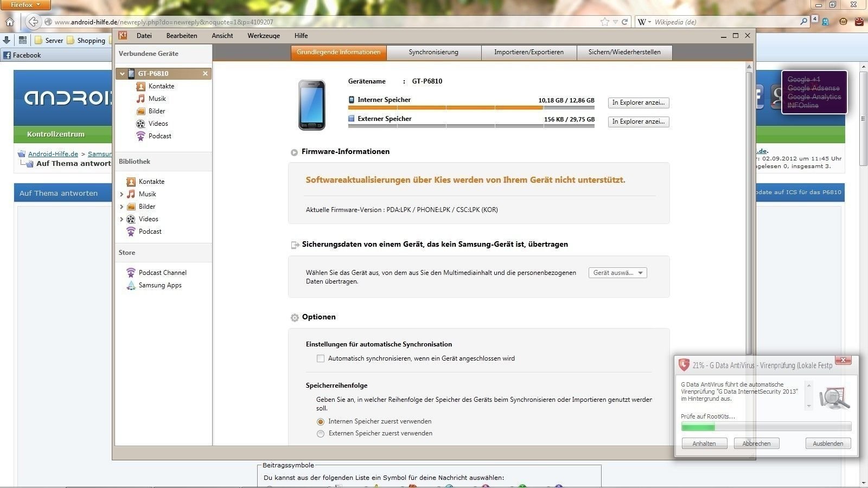Click G Data virus scan progress bar
868x488 pixels.
tap(766, 427)
